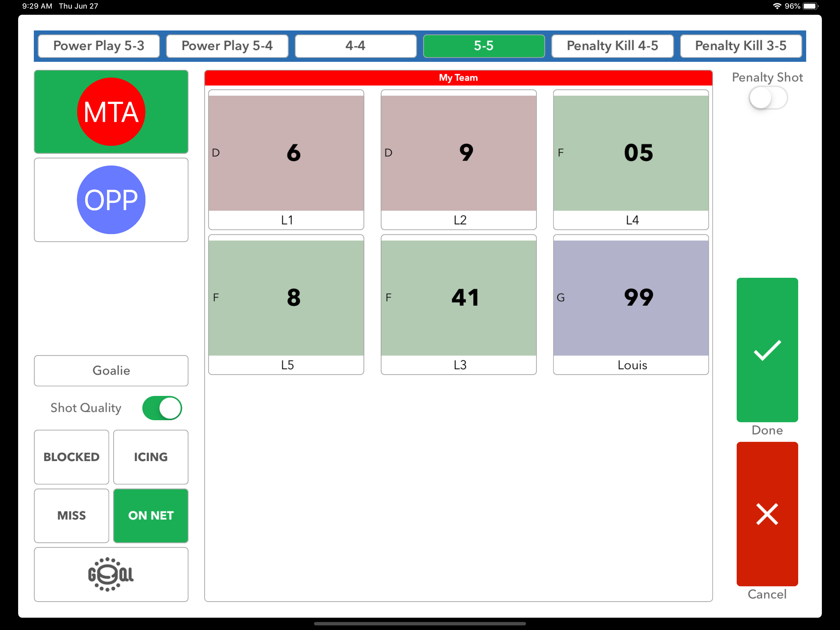Click the Penalty Shot label
The width and height of the screenshot is (840, 630).
point(767,77)
